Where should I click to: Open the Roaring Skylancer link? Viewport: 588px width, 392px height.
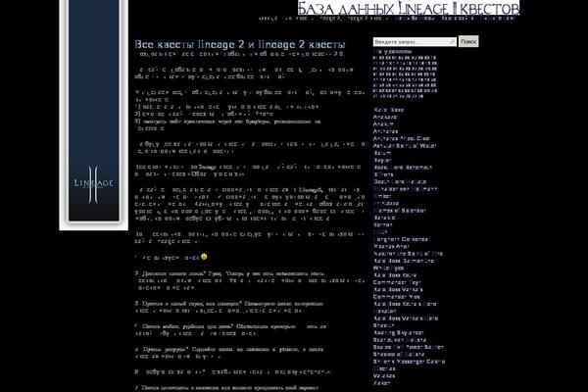(x=398, y=333)
